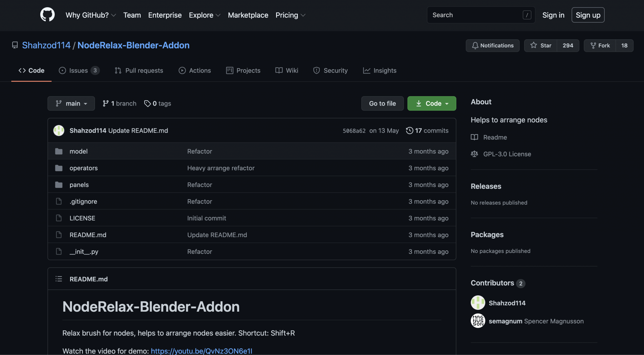
Task: Click the Search input field
Action: click(475, 15)
